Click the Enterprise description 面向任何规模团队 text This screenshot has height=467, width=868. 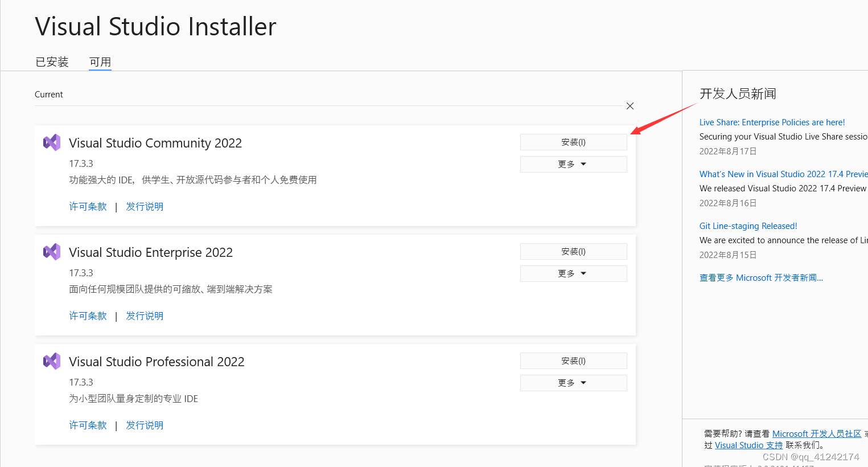[171, 289]
